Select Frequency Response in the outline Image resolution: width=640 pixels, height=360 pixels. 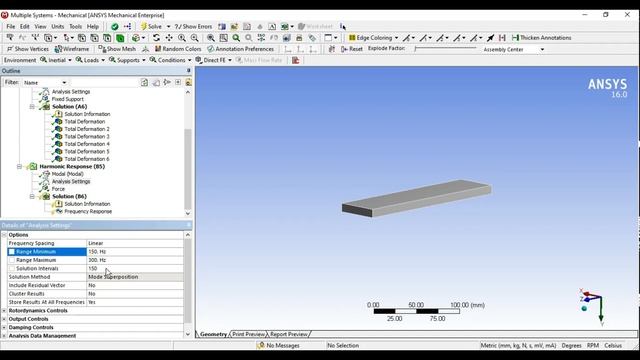coord(88,211)
